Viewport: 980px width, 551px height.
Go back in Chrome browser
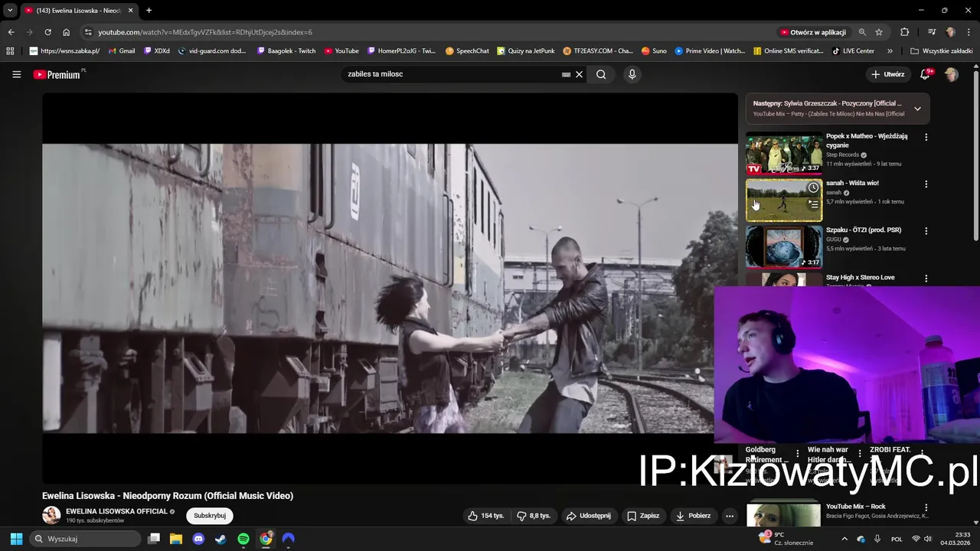11,32
